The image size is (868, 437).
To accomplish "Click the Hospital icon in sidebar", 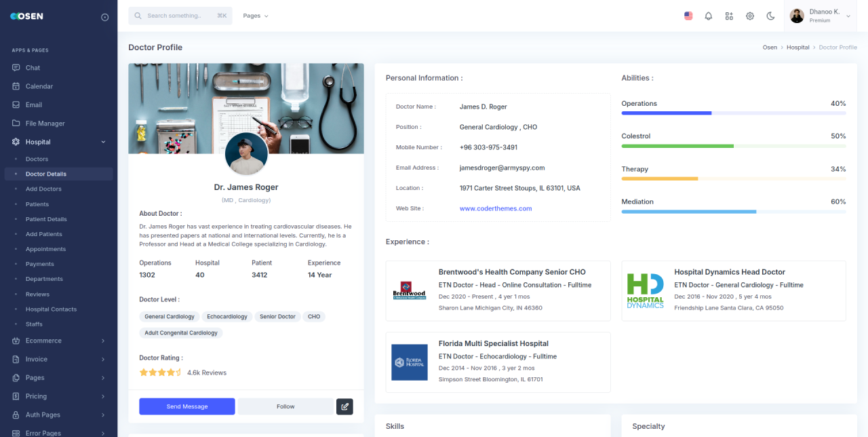I will pos(16,142).
